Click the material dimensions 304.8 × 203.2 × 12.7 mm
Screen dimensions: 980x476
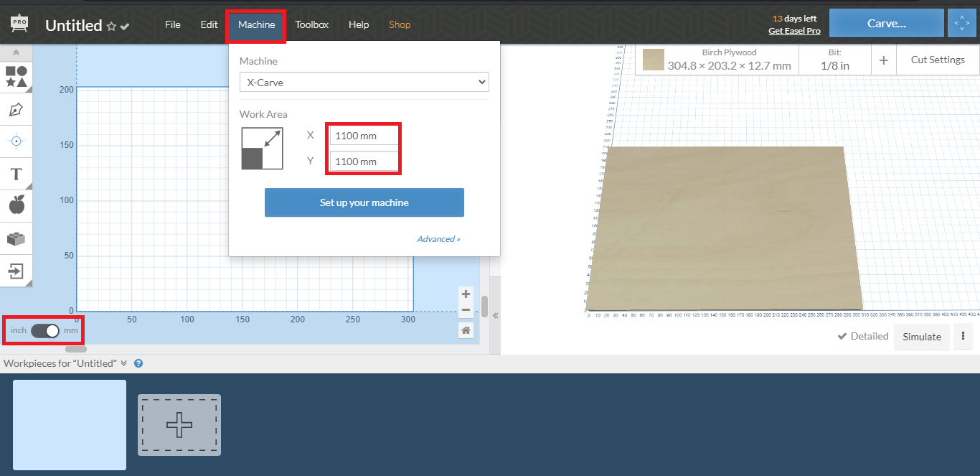729,66
